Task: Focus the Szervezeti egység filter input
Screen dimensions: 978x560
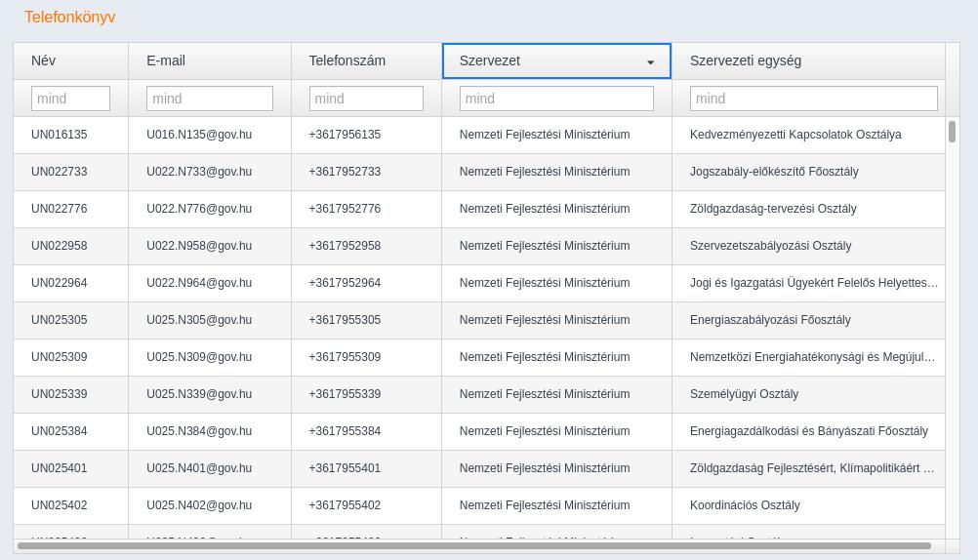Action: (813, 99)
